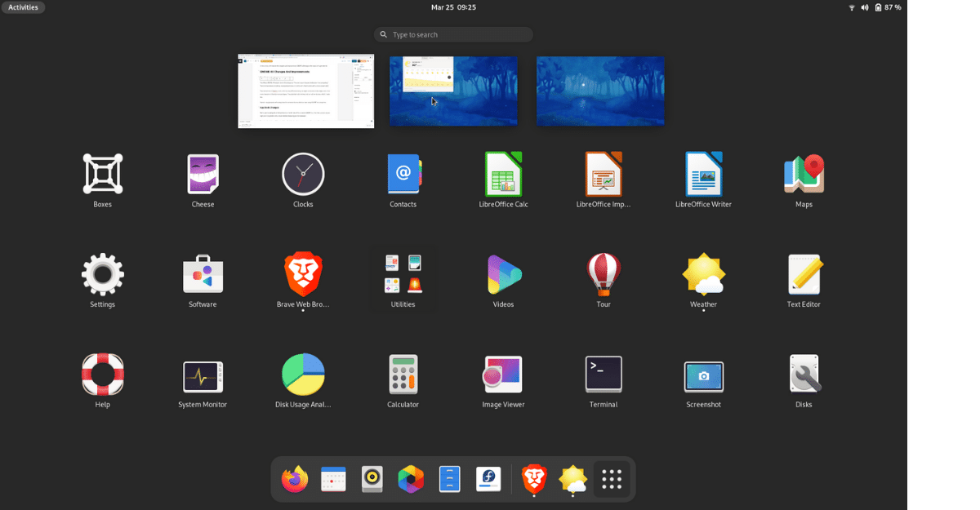The image size is (980, 510).
Task: Open the Maps application
Action: click(804, 173)
